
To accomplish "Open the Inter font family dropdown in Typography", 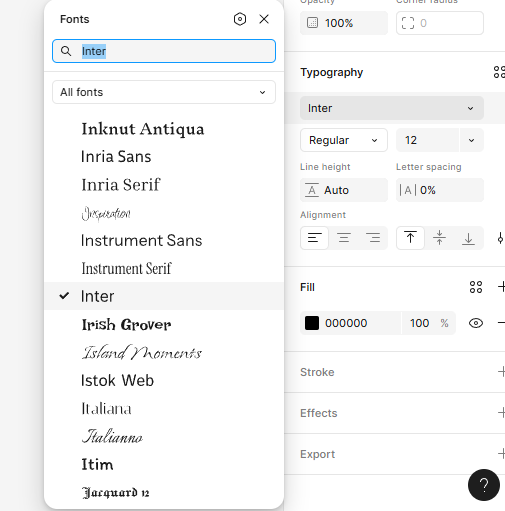I will [392, 108].
